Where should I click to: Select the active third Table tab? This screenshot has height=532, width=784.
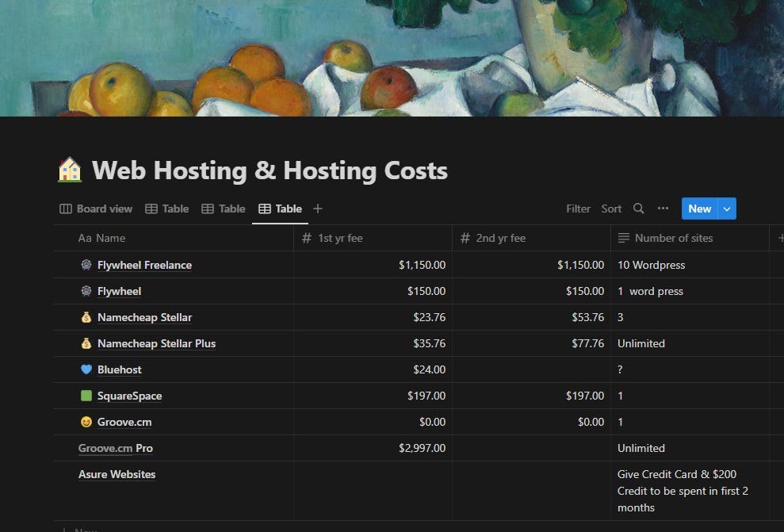[280, 209]
